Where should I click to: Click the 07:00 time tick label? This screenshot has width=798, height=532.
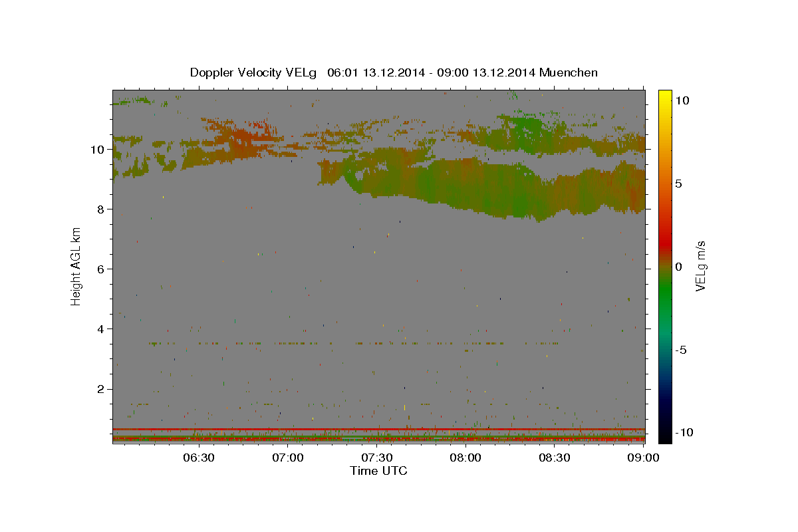tap(288, 458)
